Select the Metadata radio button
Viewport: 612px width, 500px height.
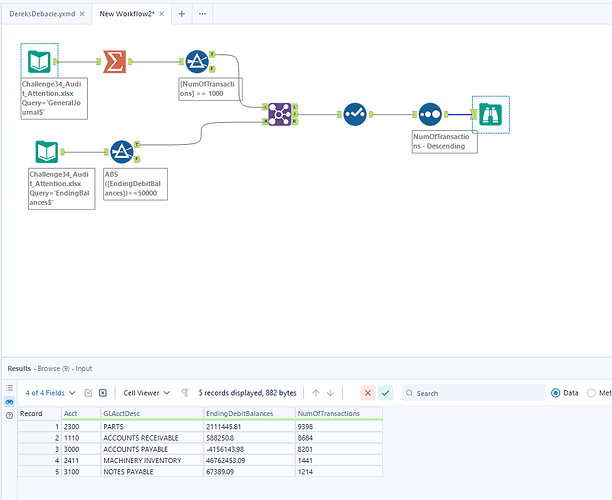(591, 393)
